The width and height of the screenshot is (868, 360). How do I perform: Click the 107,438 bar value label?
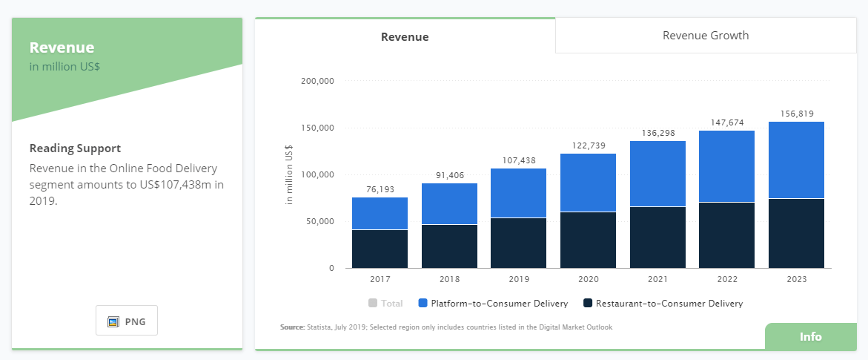pyautogui.click(x=519, y=160)
